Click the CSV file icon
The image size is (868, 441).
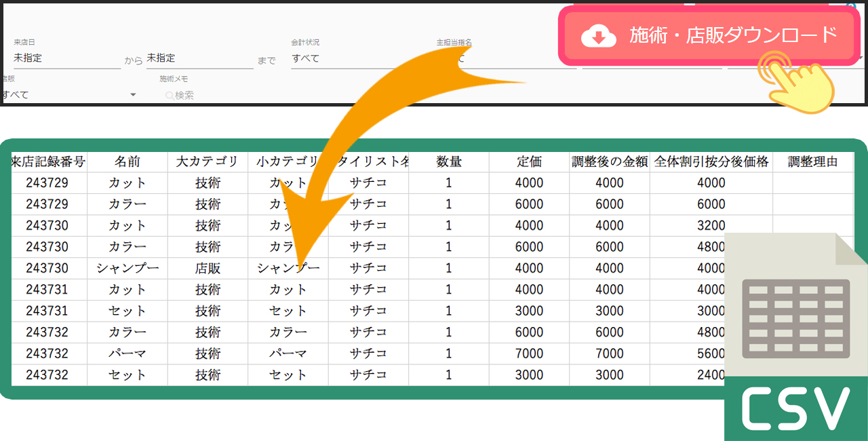tap(795, 337)
